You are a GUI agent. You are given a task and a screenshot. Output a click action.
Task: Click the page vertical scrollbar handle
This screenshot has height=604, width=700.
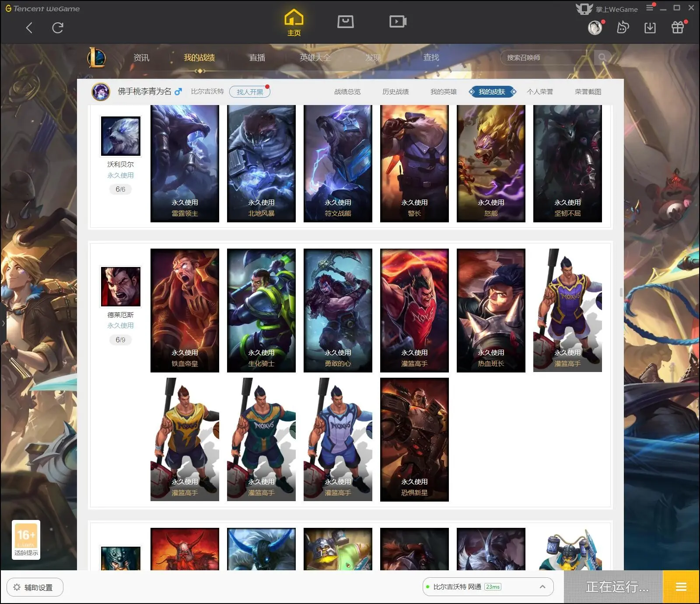click(x=621, y=292)
